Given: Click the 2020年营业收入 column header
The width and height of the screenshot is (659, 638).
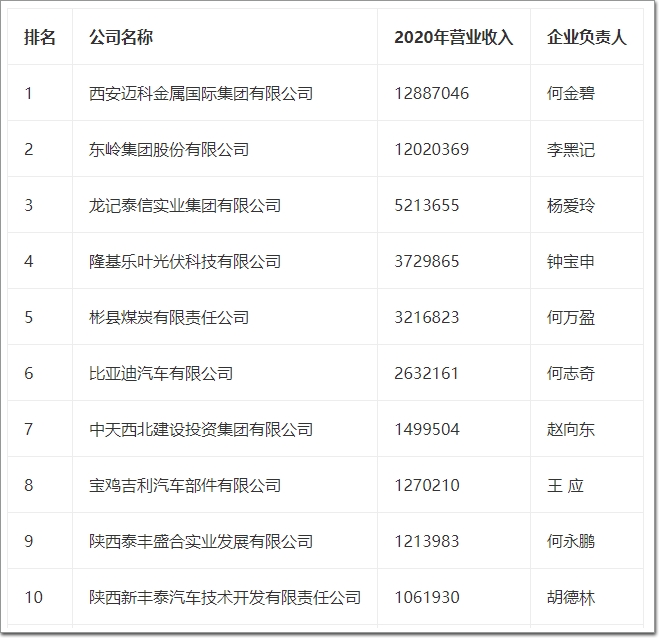Looking at the screenshot, I should coord(453,37).
